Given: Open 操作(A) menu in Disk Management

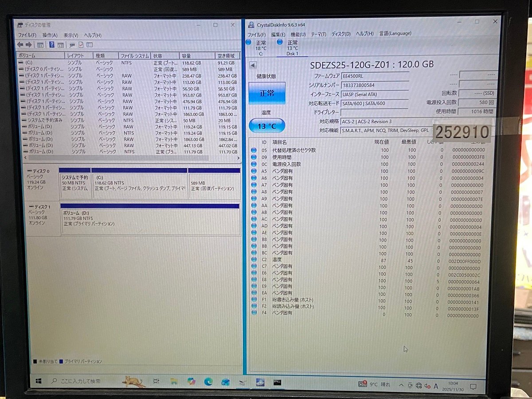Looking at the screenshot, I should (50, 35).
